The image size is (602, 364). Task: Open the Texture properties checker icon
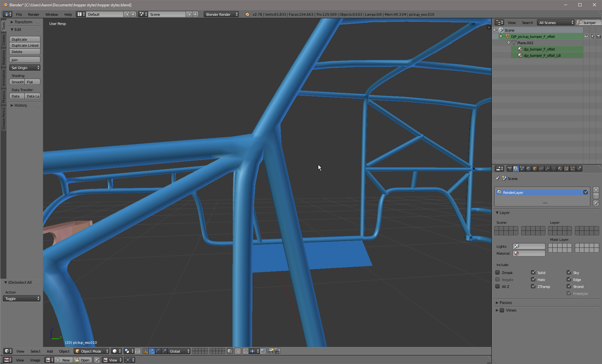pyautogui.click(x=566, y=169)
